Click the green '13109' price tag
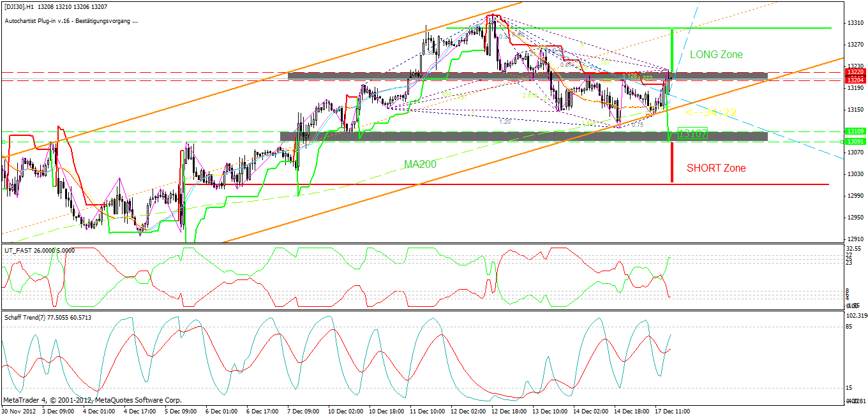Viewport: 868px width, 416px height. [855, 131]
